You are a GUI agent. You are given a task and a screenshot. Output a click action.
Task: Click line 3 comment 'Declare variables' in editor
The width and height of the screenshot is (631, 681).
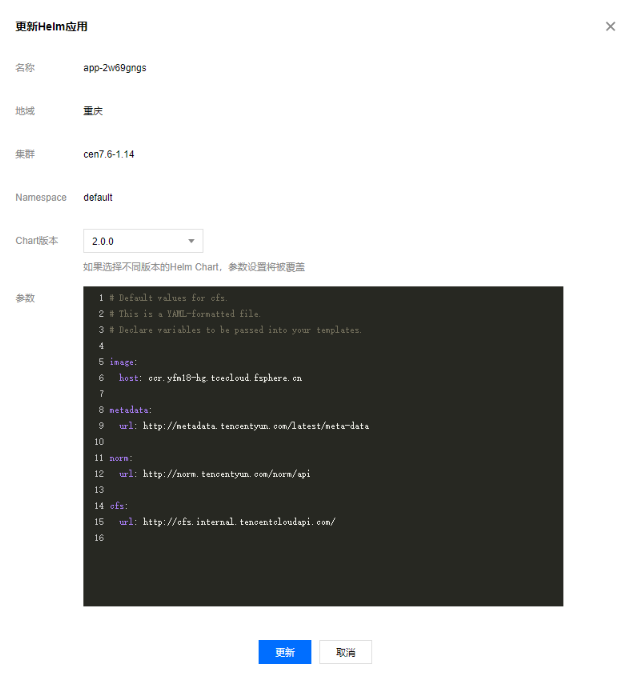(x=235, y=330)
